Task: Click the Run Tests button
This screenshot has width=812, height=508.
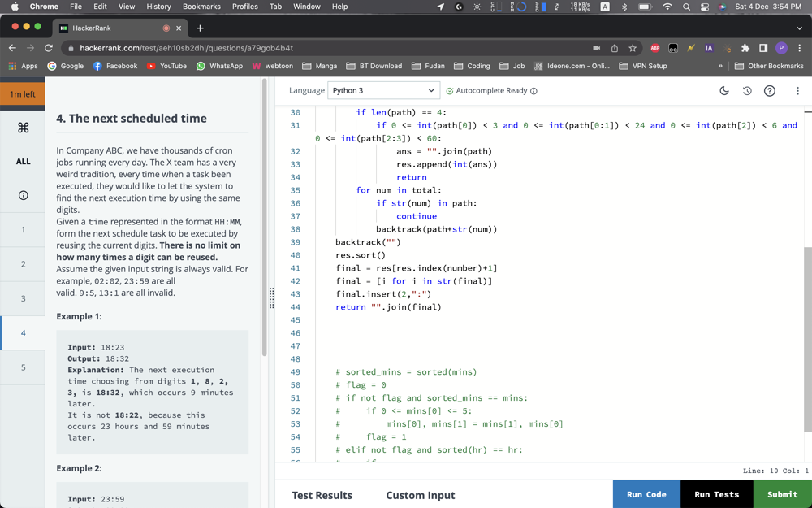Action: (717, 494)
